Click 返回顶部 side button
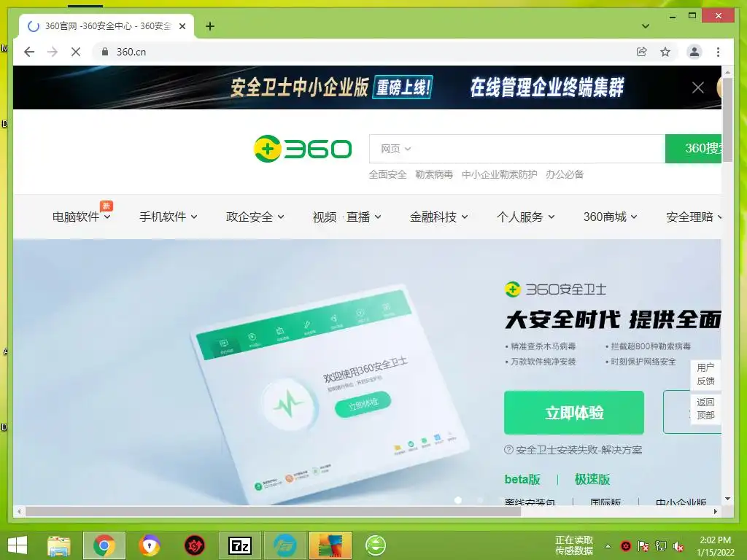 pyautogui.click(x=705, y=408)
